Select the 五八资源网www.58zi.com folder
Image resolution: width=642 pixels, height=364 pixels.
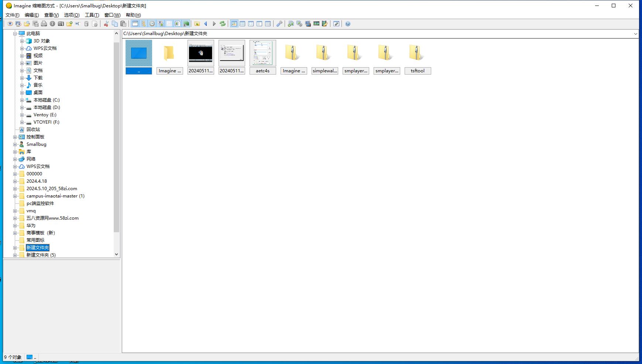(52, 218)
